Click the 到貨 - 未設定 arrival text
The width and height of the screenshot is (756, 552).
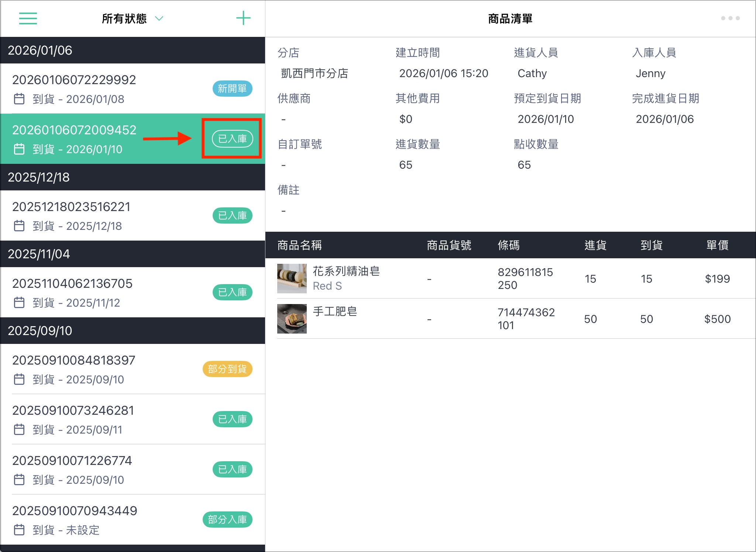[x=66, y=530]
